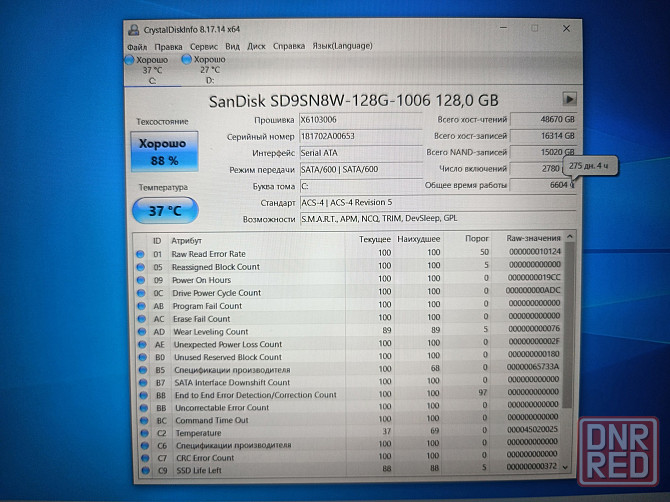Click status dot of Temperature row

click(144, 433)
